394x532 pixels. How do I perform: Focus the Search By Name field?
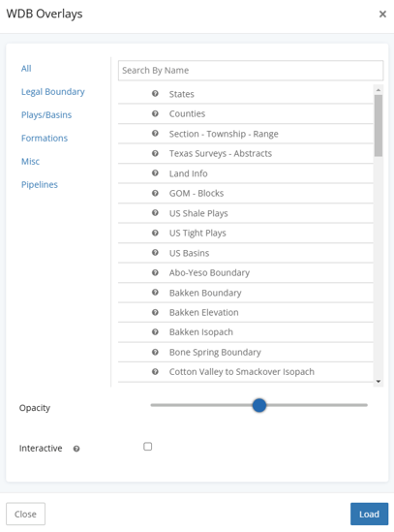point(251,71)
